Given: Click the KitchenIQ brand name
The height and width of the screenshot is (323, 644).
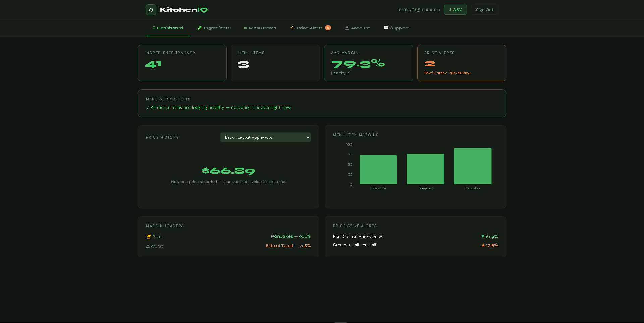Looking at the screenshot, I should point(183,10).
